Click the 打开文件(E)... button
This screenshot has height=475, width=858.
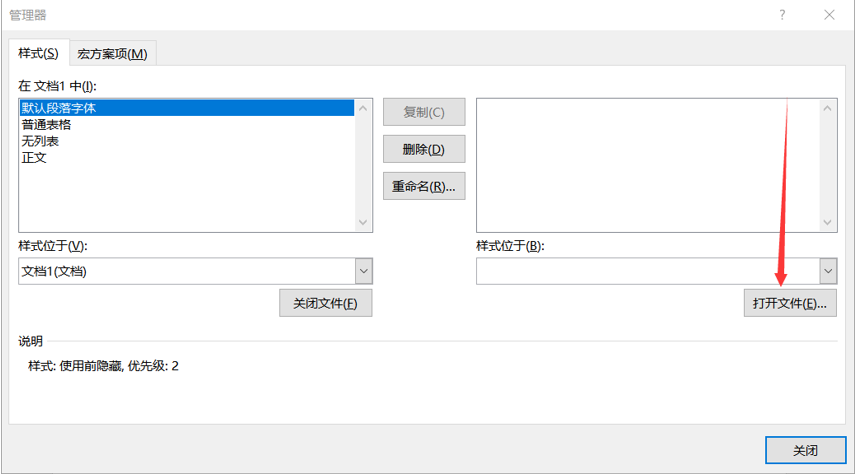[790, 303]
